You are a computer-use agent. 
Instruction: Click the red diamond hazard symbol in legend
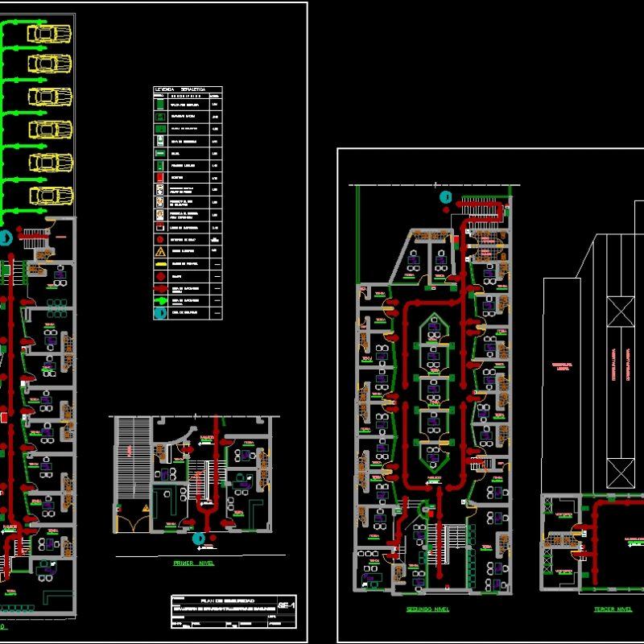pos(159,275)
